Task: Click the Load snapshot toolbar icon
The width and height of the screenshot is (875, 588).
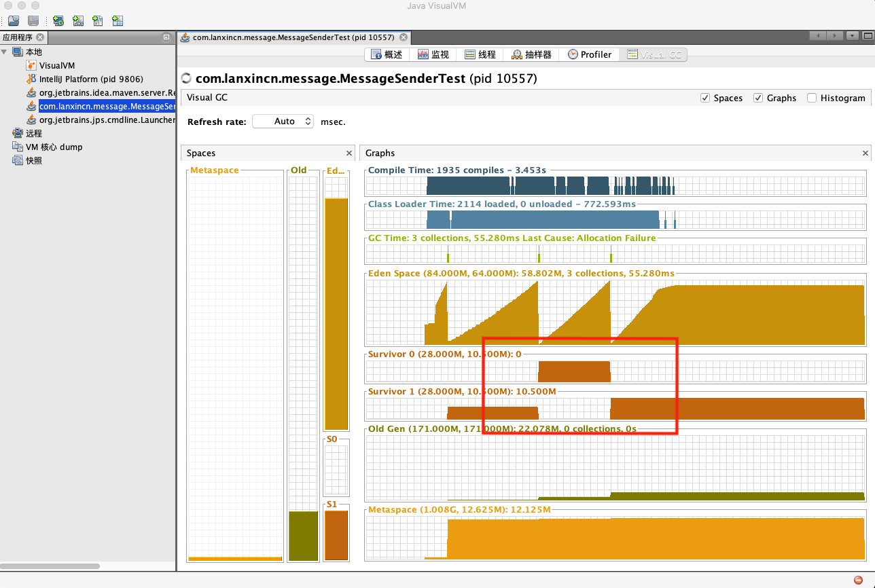Action: [x=14, y=21]
